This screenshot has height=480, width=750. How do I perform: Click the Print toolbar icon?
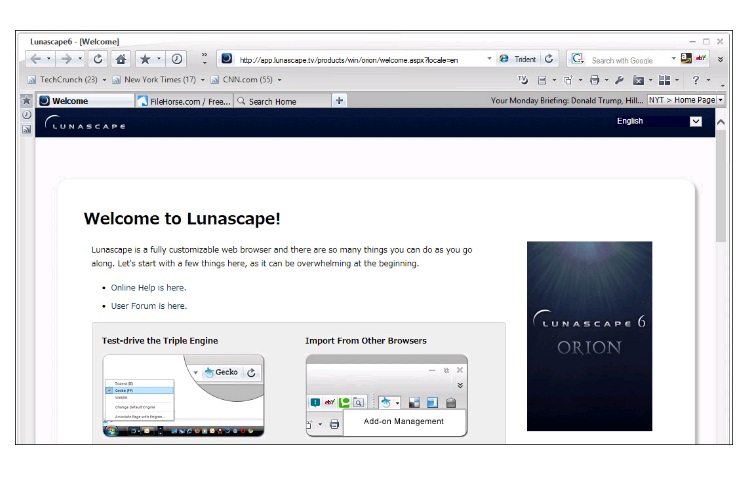pos(595,80)
